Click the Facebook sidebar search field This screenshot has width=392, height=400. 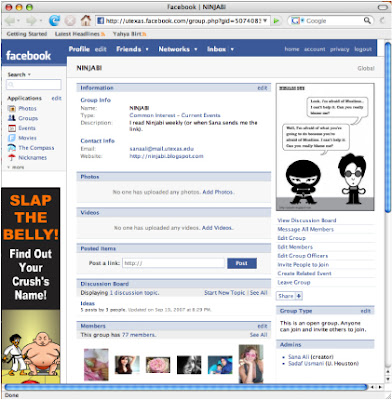(34, 85)
